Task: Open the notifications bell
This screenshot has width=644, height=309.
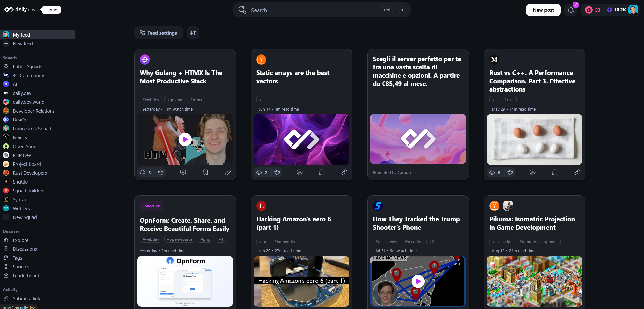Action: (x=571, y=10)
